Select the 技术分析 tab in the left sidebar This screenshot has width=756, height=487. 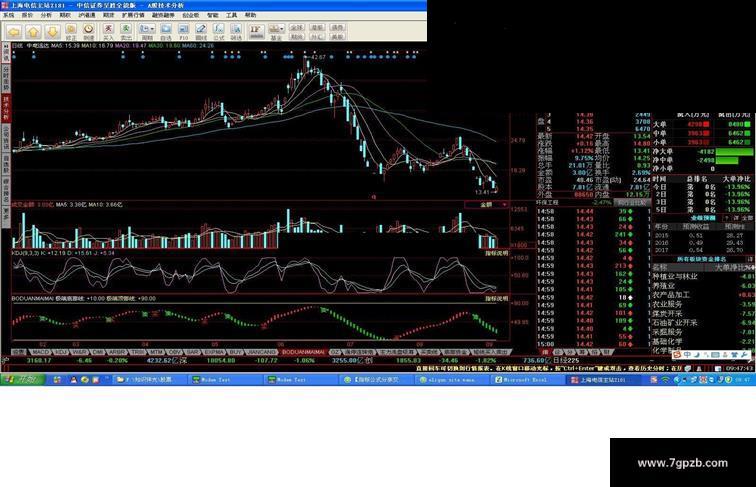pos(6,108)
